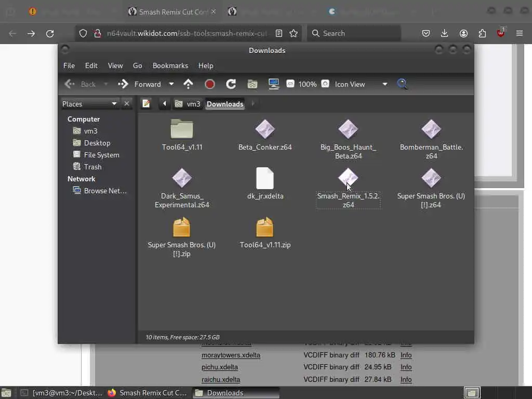Click the Downloads path bar button
The width and height of the screenshot is (532, 399).
tap(225, 104)
